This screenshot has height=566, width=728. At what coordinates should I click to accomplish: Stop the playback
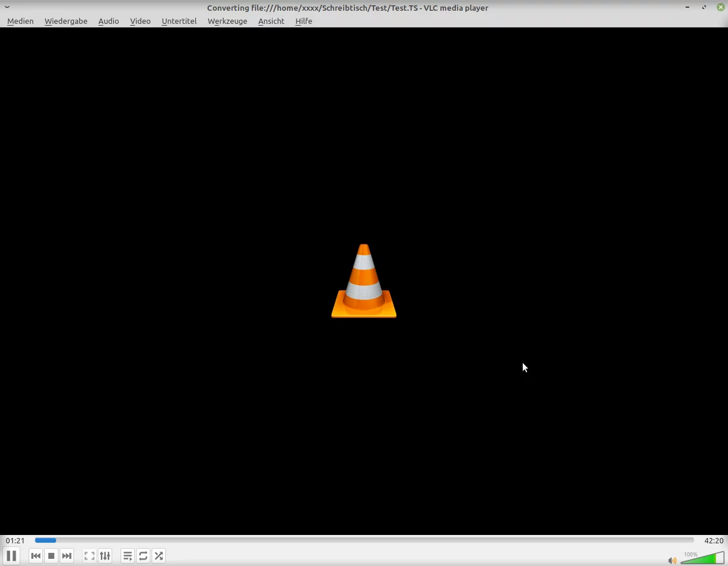pyautogui.click(x=51, y=556)
